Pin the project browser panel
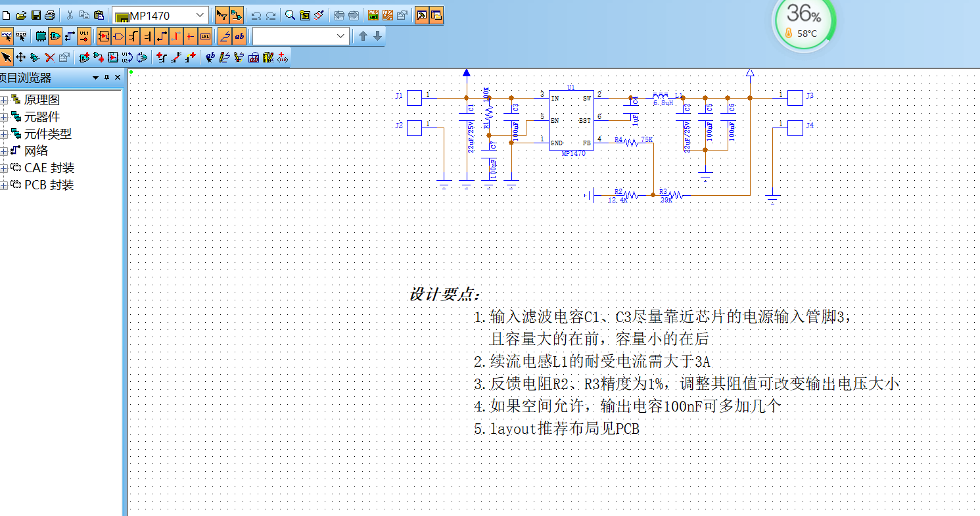Image resolution: width=980 pixels, height=516 pixels. (x=107, y=78)
